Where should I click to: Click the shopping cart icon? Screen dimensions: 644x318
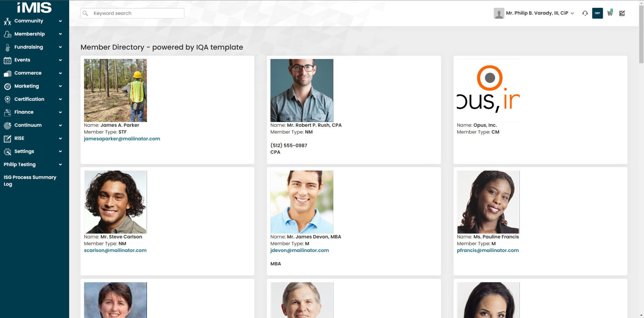pyautogui.click(x=610, y=13)
